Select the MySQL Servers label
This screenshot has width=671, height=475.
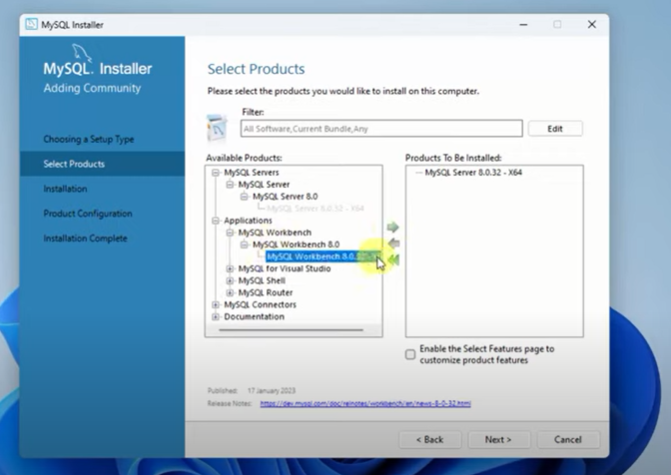coord(252,172)
